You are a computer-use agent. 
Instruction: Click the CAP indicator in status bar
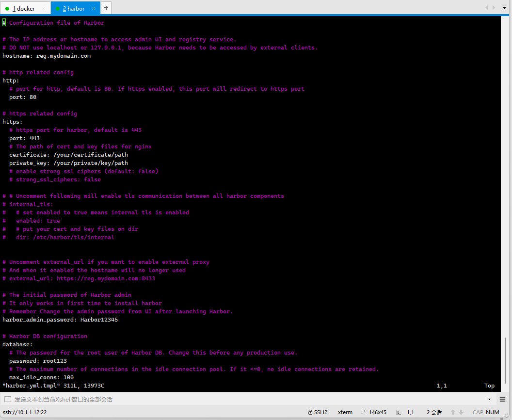[478, 412]
